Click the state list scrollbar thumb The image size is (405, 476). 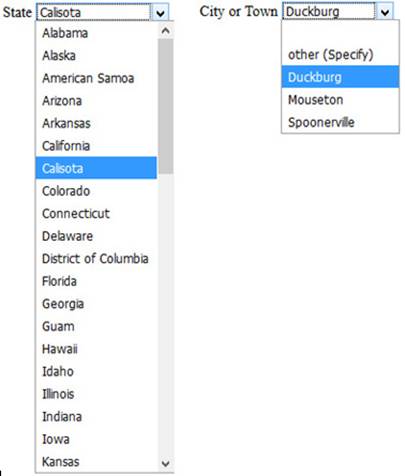165,106
